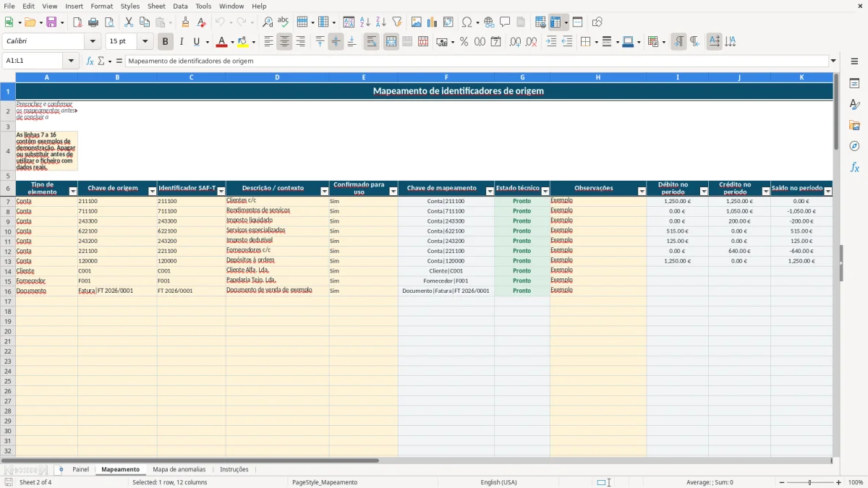Image resolution: width=868 pixels, height=488 pixels.
Task: Expand the formula bar
Action: pos(833,61)
